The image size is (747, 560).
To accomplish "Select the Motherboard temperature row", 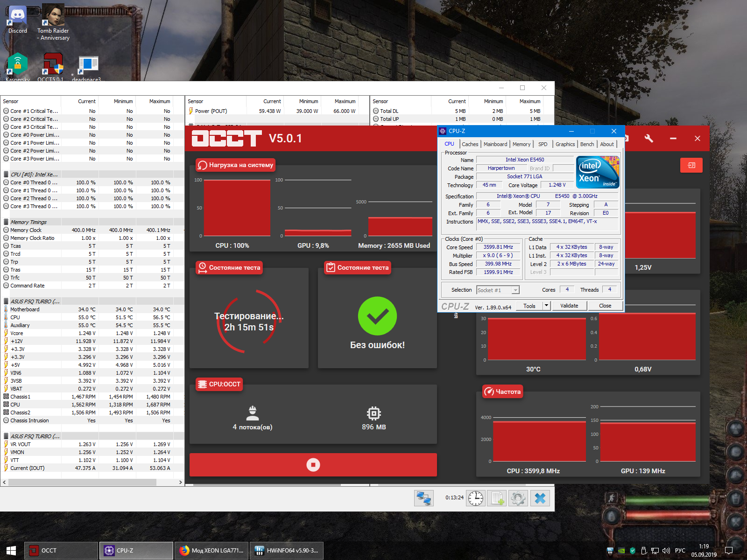I will point(92,309).
